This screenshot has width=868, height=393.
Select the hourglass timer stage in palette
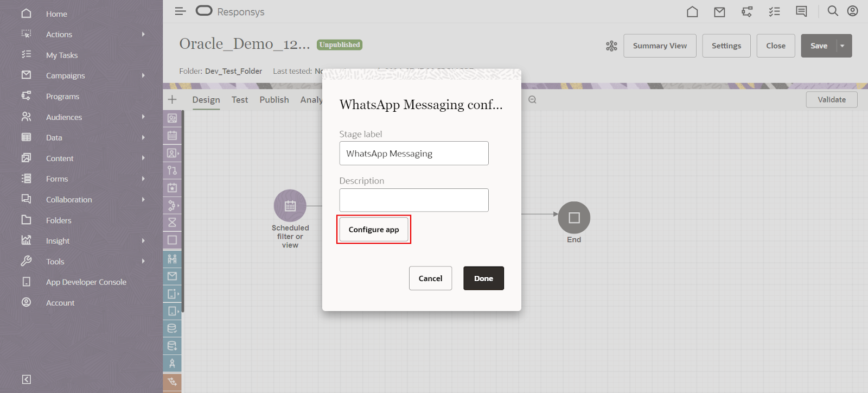point(172,223)
